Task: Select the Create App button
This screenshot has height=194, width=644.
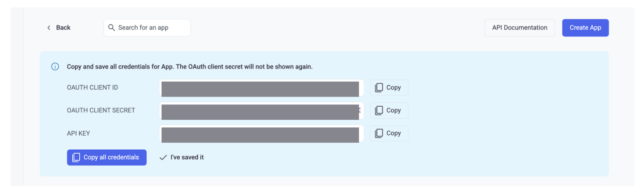Action: (x=585, y=28)
